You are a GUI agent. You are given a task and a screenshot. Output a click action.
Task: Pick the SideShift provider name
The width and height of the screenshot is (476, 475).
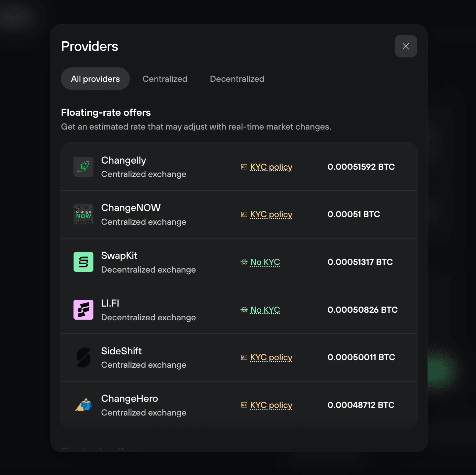(x=121, y=351)
